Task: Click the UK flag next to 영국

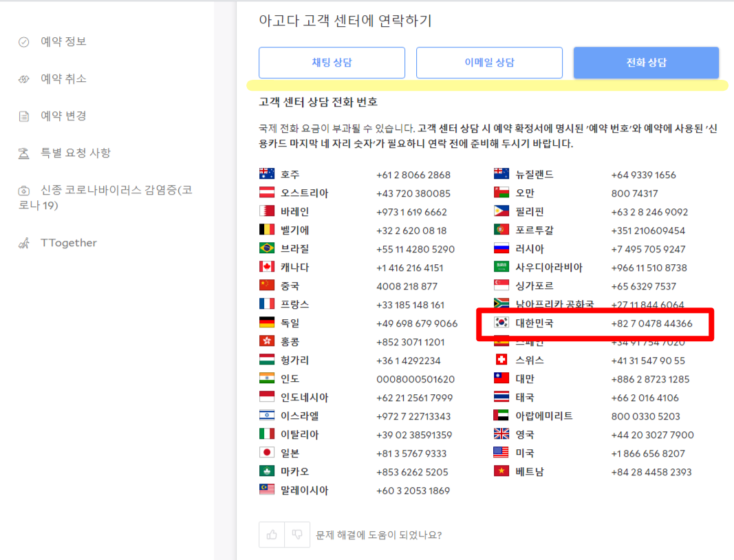Action: pos(501,433)
